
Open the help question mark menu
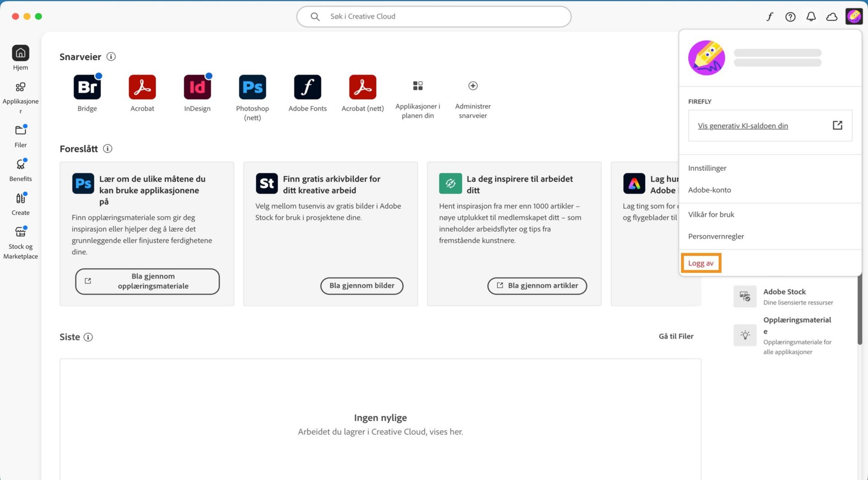pyautogui.click(x=791, y=16)
